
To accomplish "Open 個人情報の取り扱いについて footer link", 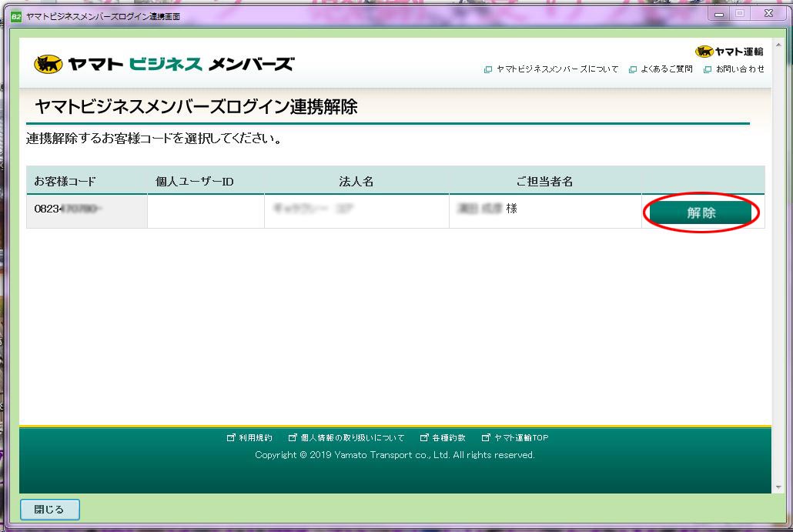I will point(353,437).
